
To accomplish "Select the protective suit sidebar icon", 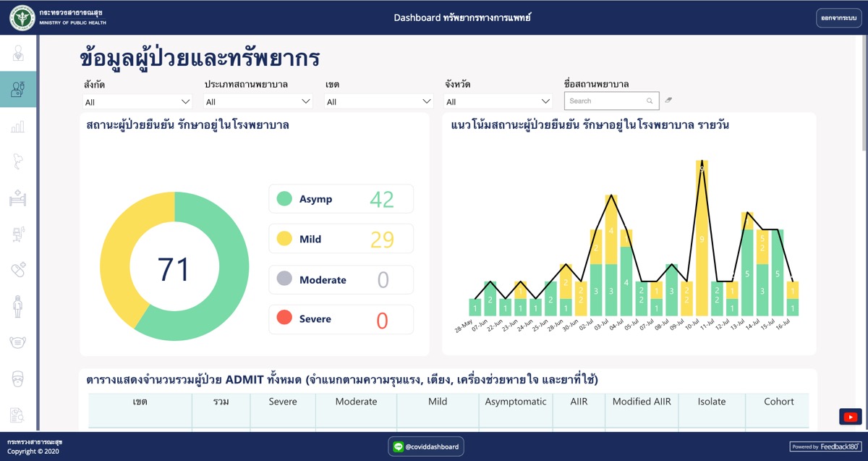I will pyautogui.click(x=18, y=306).
